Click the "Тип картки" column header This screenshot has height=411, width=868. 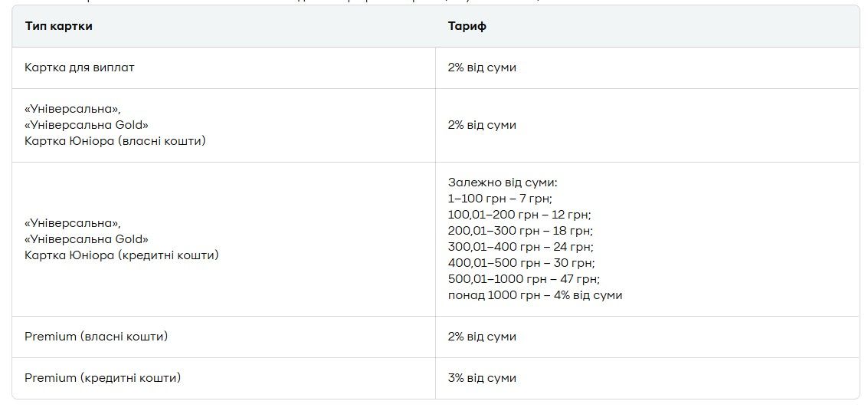pos(58,26)
